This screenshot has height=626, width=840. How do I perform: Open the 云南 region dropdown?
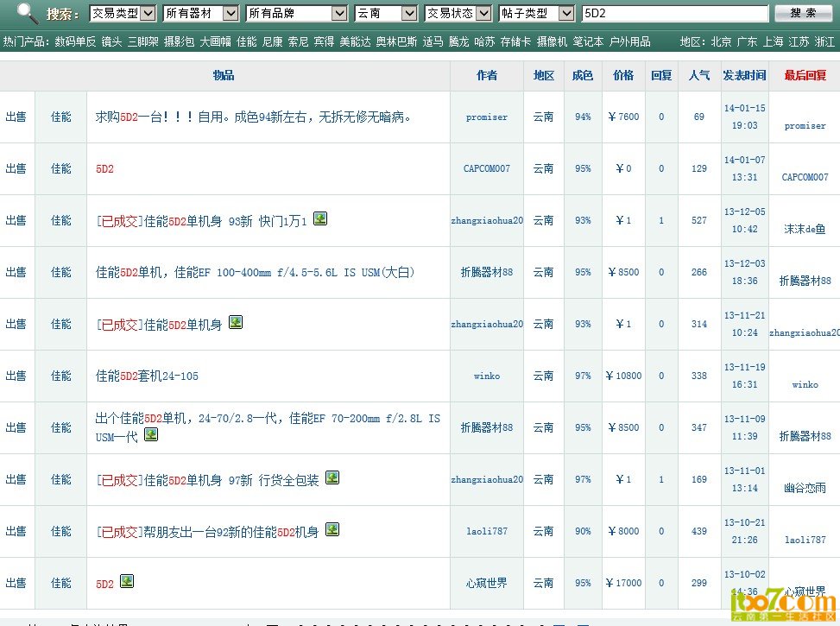coord(386,14)
